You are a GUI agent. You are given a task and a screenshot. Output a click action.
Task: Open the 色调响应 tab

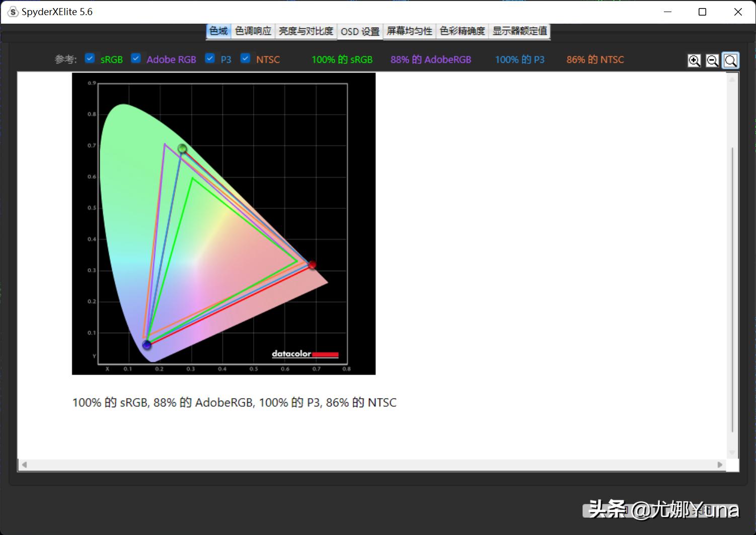253,31
